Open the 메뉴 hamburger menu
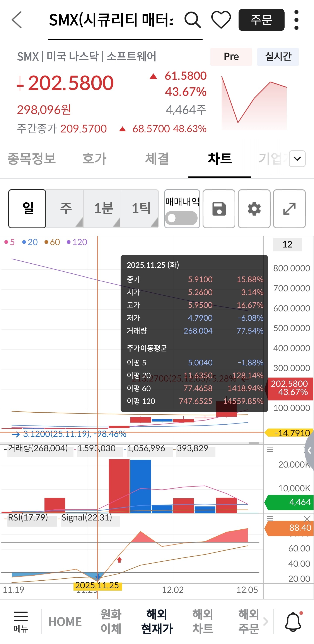 (x=21, y=622)
